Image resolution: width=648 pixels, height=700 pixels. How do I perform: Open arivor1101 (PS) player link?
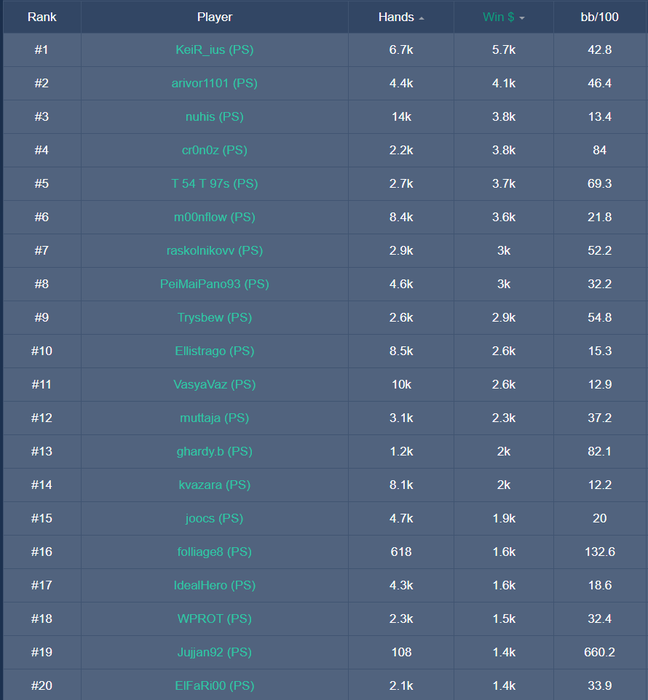coord(215,83)
